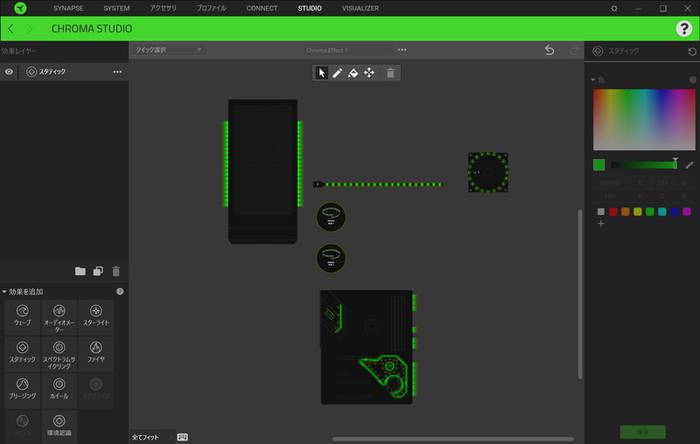
Task: Click the info icon in the color section
Action: 692,80
